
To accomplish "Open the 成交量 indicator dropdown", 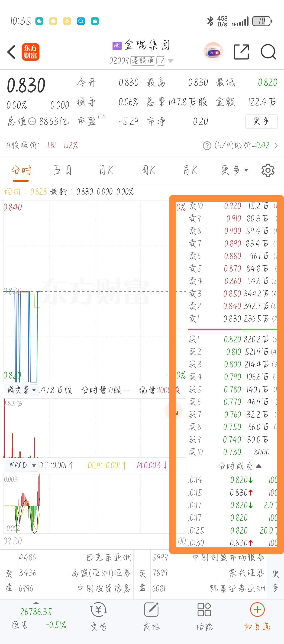I will coord(21,390).
